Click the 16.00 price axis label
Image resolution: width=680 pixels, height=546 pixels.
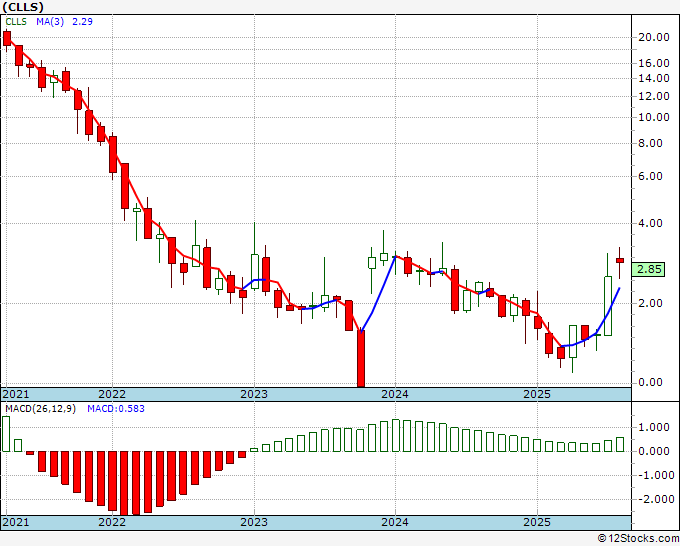pyautogui.click(x=654, y=63)
